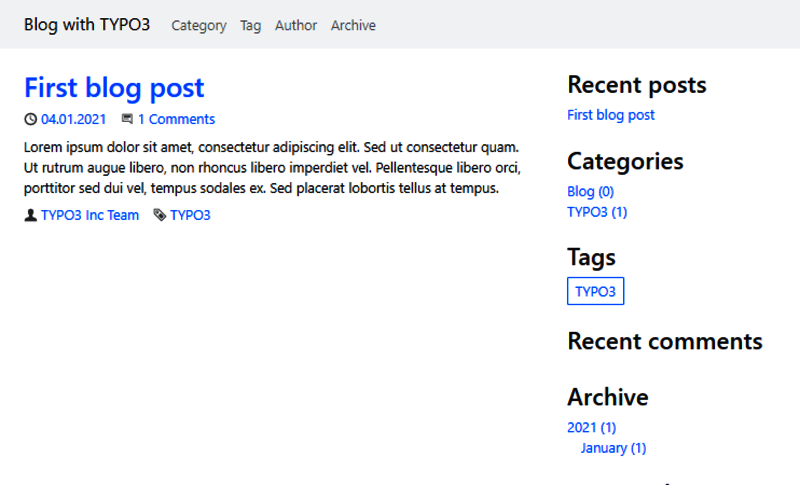The image size is (800, 485).
Task: Click the author person icon below the post
Action: [x=30, y=215]
